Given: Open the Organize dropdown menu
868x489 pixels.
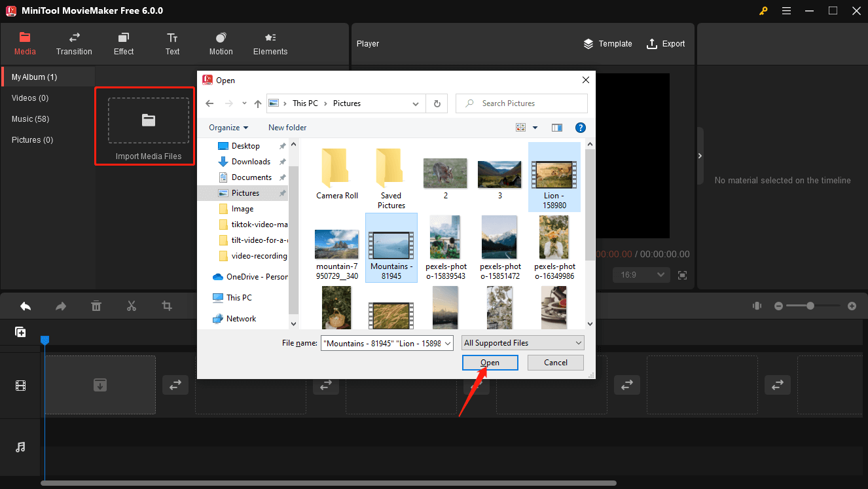Looking at the screenshot, I should tap(227, 127).
